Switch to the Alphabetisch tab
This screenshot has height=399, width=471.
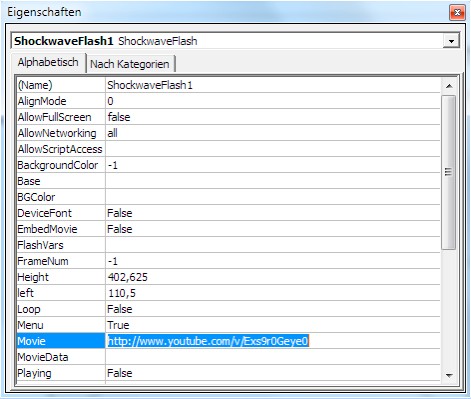click(x=48, y=62)
